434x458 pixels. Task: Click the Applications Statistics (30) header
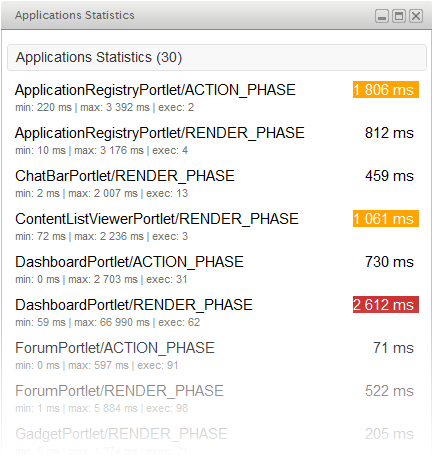[217, 57]
